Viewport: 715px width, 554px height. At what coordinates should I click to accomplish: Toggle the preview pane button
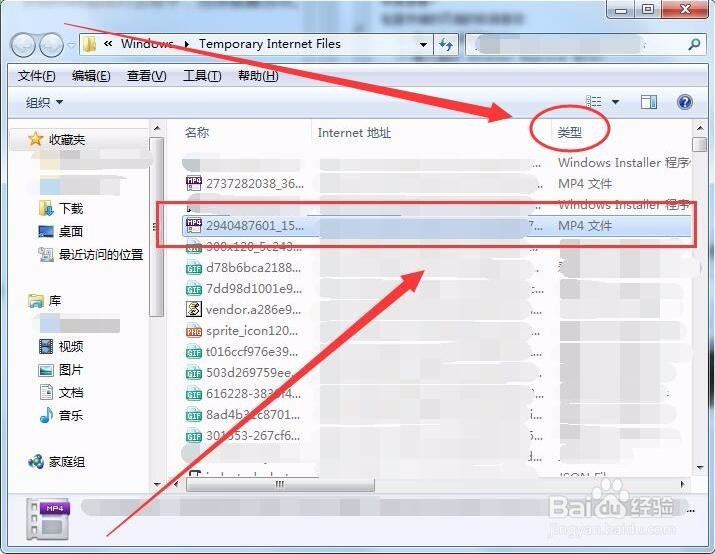(648, 102)
